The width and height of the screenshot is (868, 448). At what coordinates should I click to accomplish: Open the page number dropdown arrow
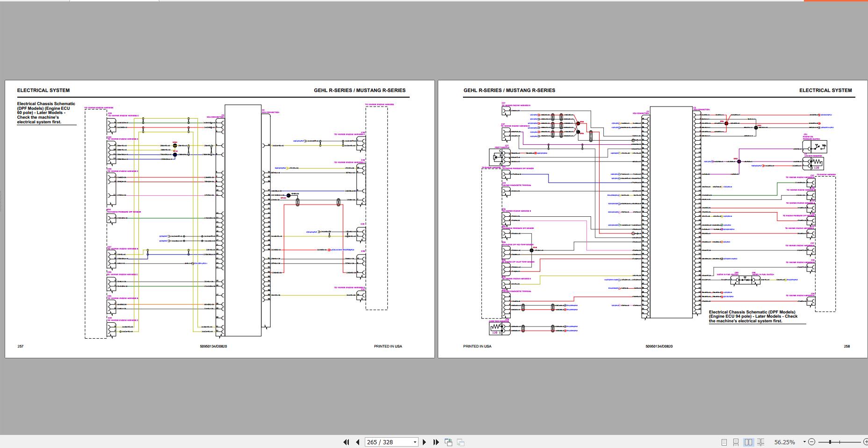tap(415, 442)
